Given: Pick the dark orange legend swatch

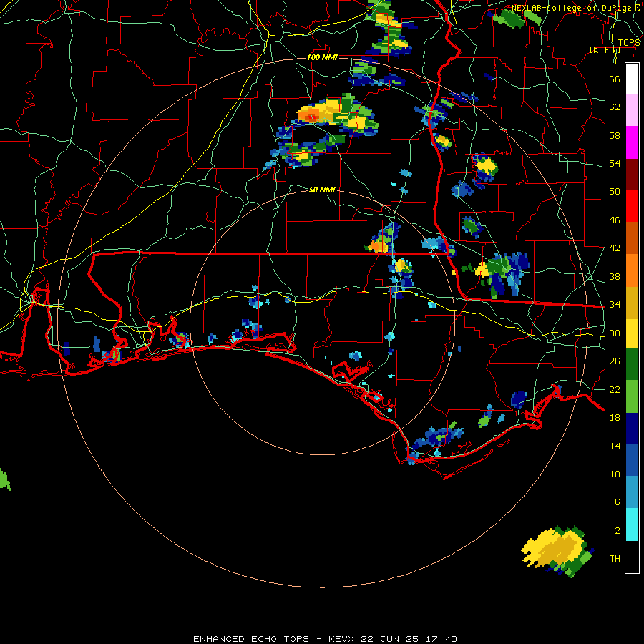Looking at the screenshot, I should tap(632, 238).
